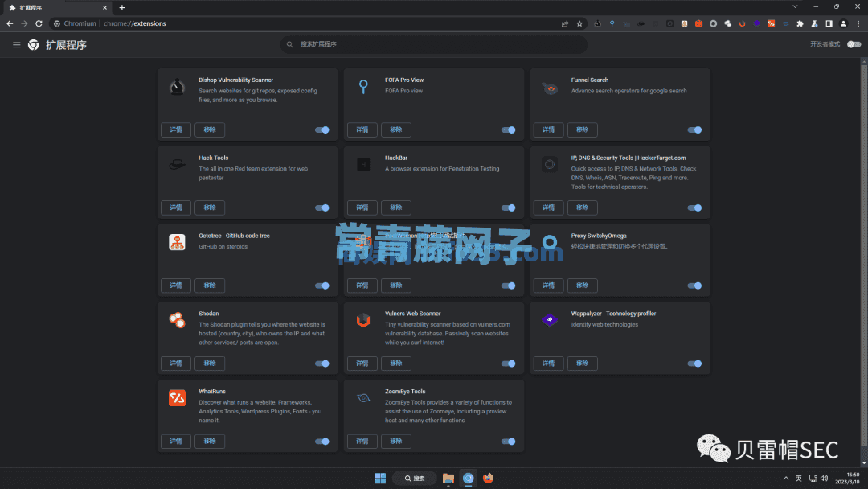Screen dimensions: 868x489
Task: Click 移除 on the FOFA Pro View card
Action: point(395,129)
